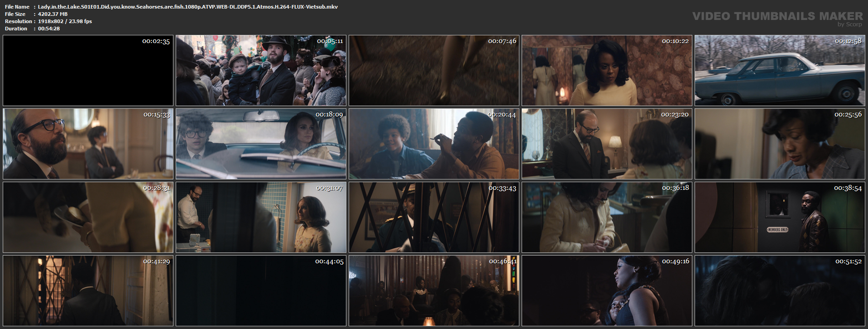Select the dark thumbnail stamped 00:44:05
This screenshot has width=868, height=329.
[x=261, y=291]
